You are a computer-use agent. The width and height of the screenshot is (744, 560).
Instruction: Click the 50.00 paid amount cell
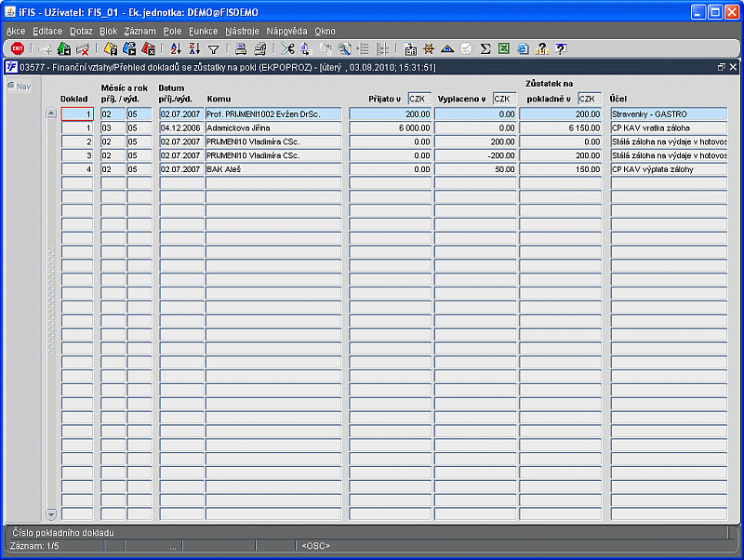click(x=475, y=169)
